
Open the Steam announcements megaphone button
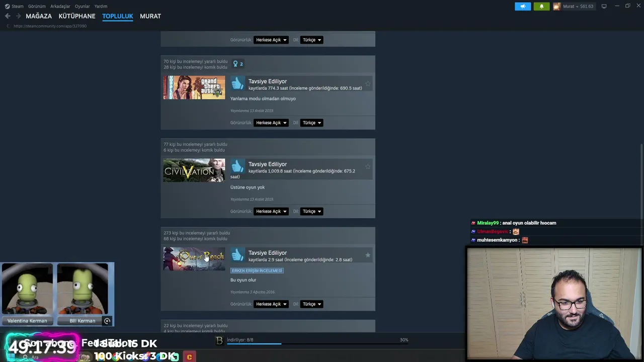pyautogui.click(x=523, y=6)
